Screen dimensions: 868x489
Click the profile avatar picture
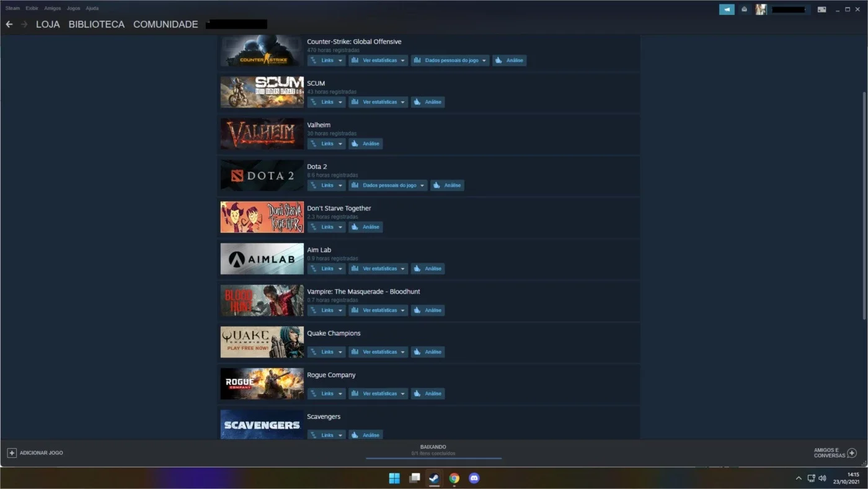761,9
